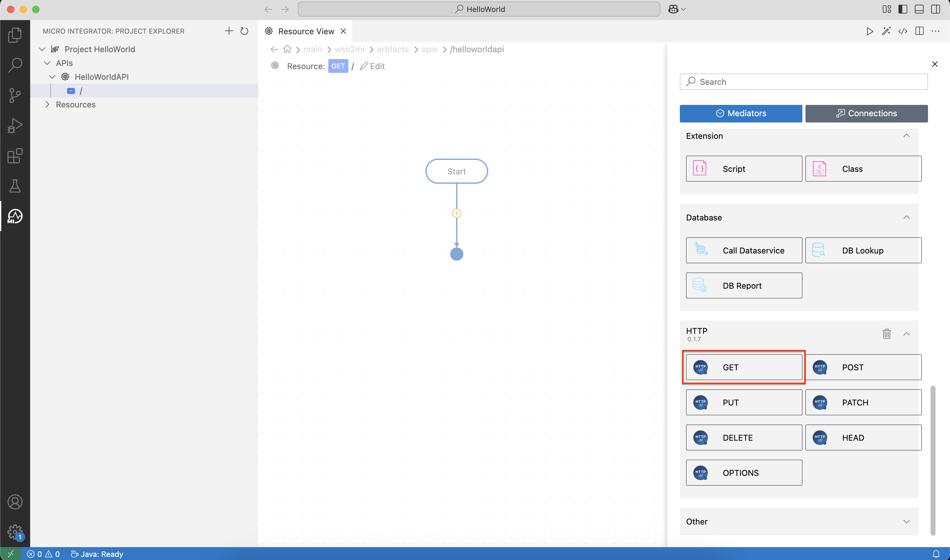This screenshot has width=950, height=560.
Task: Go back using breadcrumb left arrow
Action: tap(274, 49)
